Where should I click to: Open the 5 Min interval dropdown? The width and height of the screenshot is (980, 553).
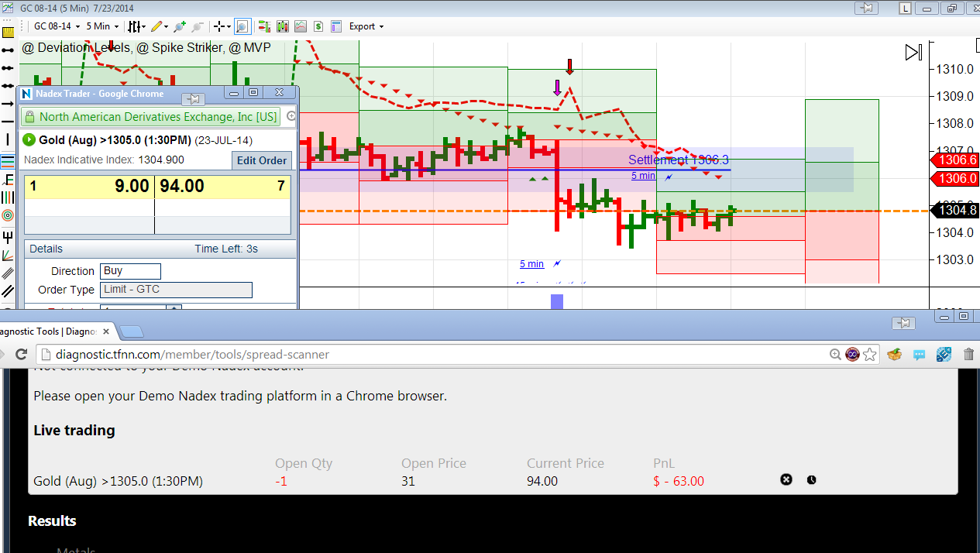click(101, 26)
